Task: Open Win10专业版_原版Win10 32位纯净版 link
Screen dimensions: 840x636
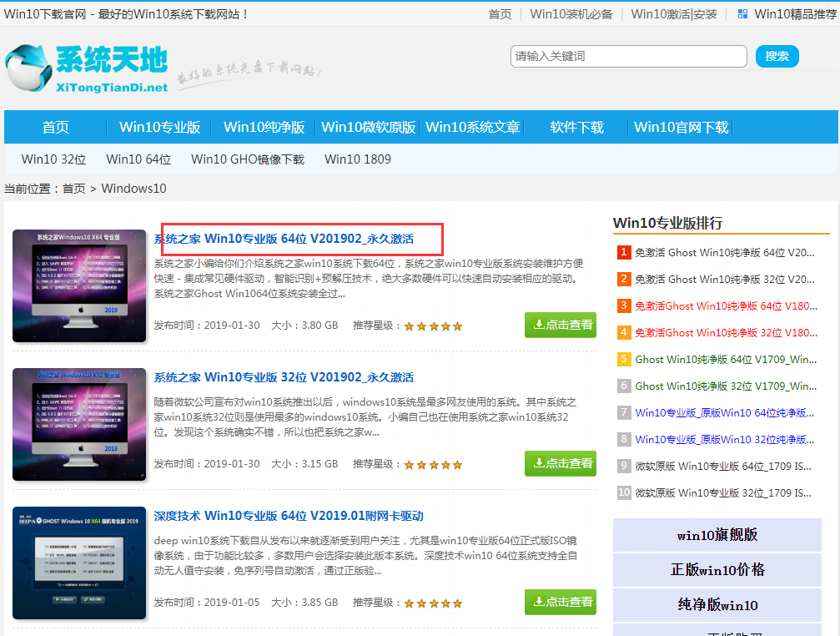Action: tap(724, 440)
